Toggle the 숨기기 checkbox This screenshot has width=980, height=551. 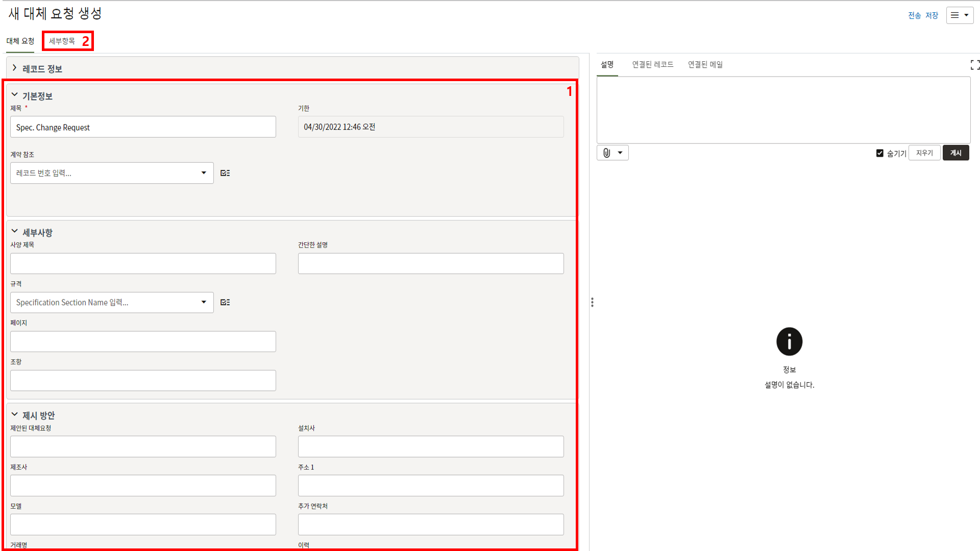tap(880, 153)
